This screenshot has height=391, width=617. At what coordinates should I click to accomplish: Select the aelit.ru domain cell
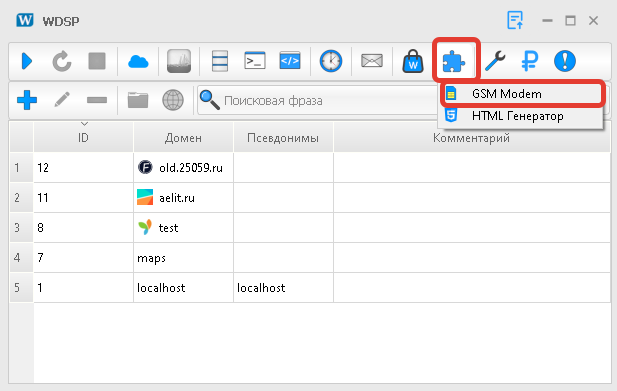coord(183,197)
